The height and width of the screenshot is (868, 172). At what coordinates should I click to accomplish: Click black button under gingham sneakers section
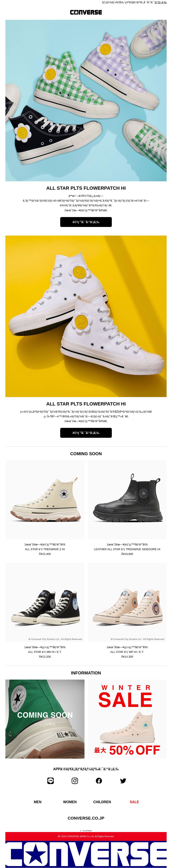pos(86,222)
